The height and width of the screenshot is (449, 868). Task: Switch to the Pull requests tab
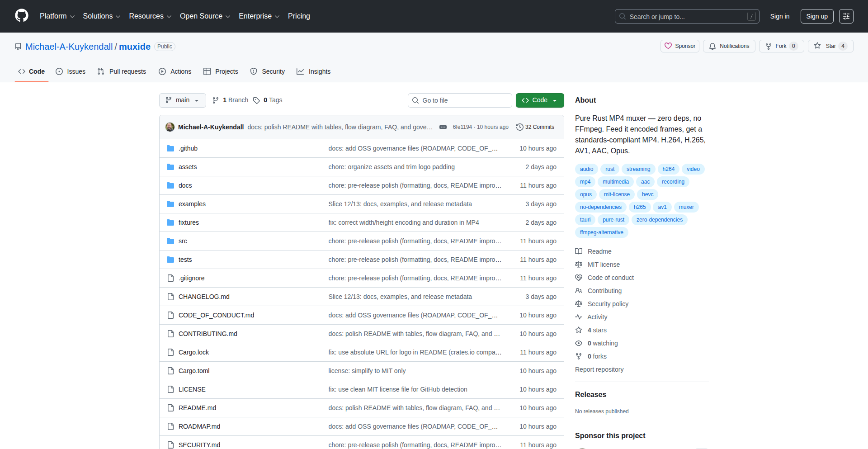pos(122,71)
